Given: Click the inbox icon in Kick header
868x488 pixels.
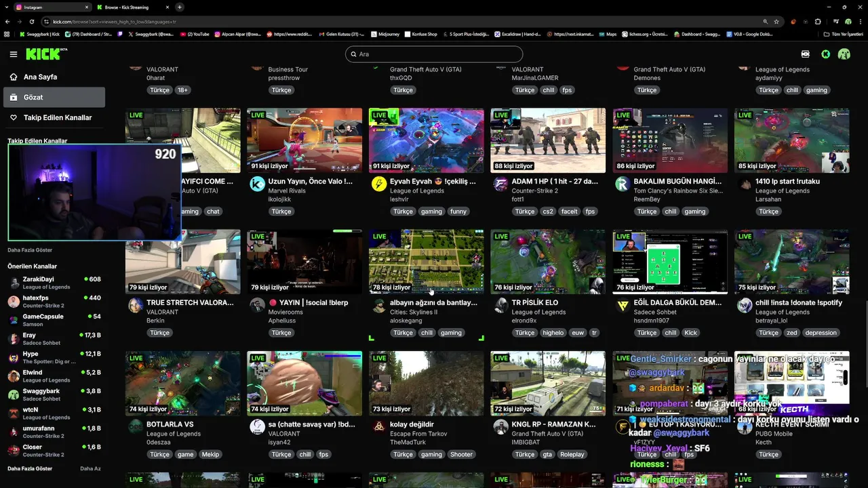Looking at the screenshot, I should 806,54.
